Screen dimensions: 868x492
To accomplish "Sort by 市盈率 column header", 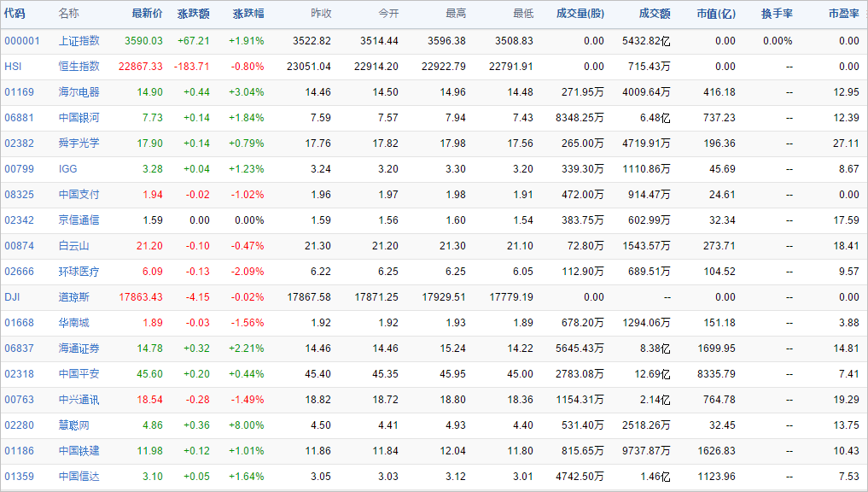I will pyautogui.click(x=843, y=14).
